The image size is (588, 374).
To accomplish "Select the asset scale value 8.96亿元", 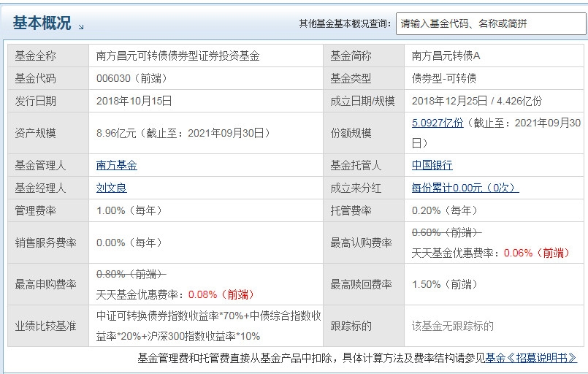I will (116, 133).
